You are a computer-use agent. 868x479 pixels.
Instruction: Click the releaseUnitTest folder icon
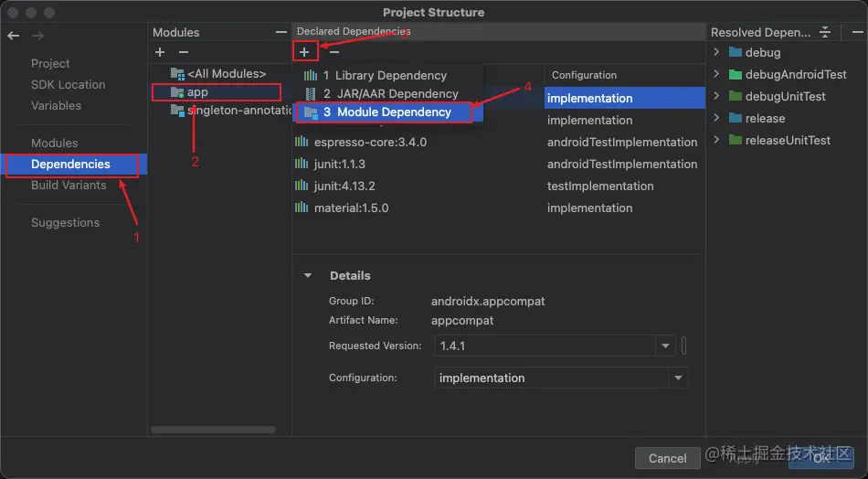pyautogui.click(x=736, y=140)
